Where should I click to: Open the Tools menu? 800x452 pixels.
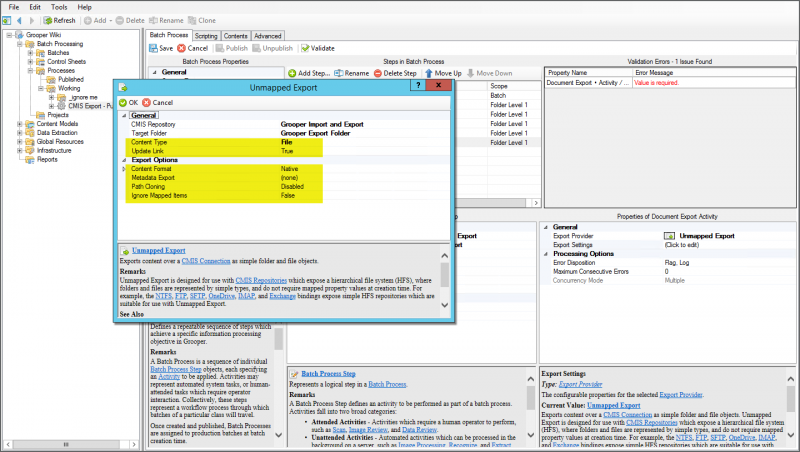click(57, 6)
